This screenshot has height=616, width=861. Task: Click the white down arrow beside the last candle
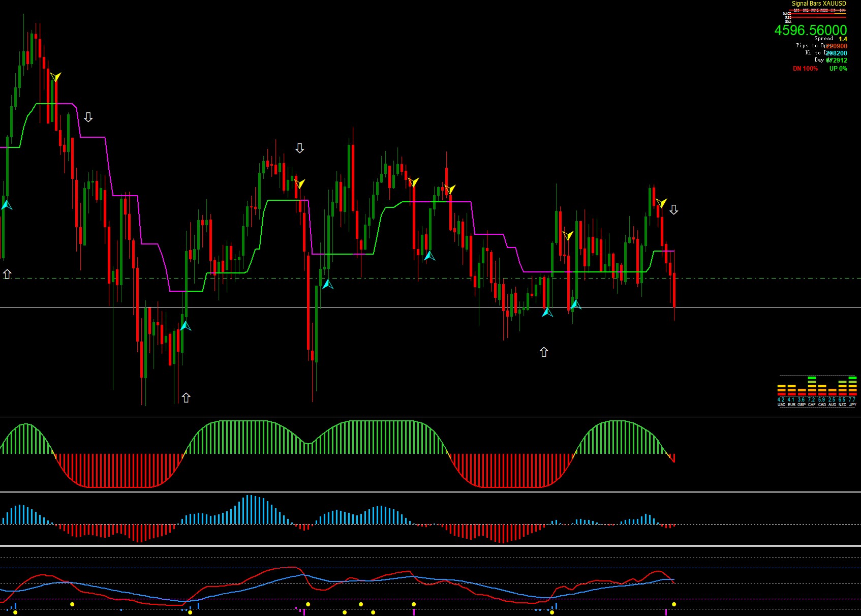click(x=673, y=209)
